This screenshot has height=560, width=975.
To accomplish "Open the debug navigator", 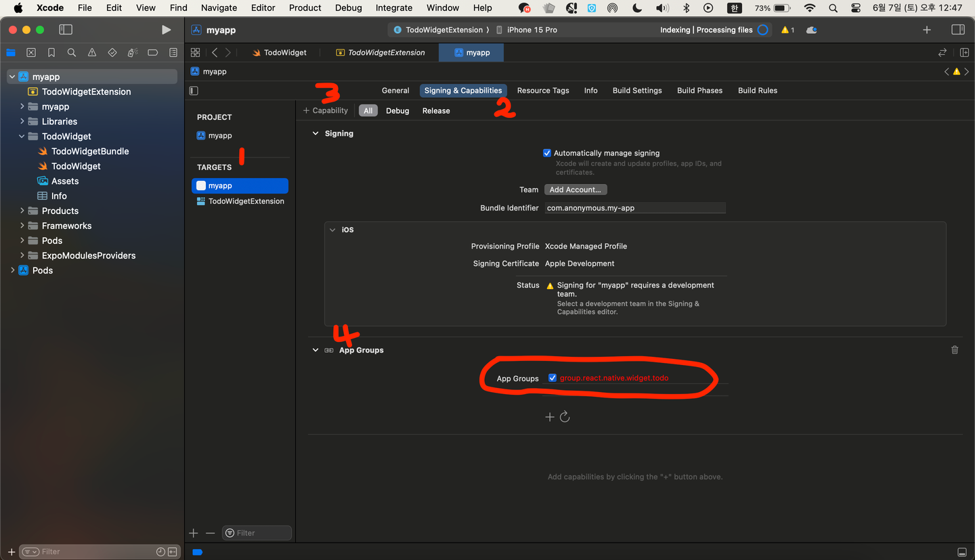I will 133,53.
